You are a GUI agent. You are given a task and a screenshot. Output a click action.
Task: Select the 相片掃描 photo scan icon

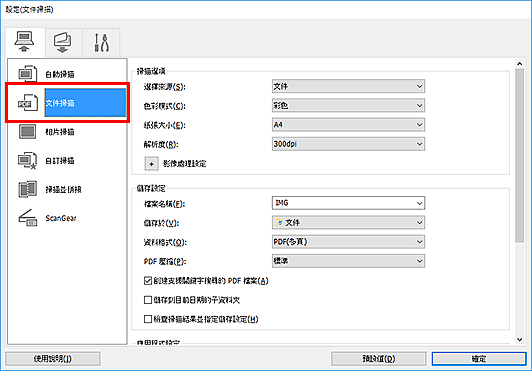(27, 132)
